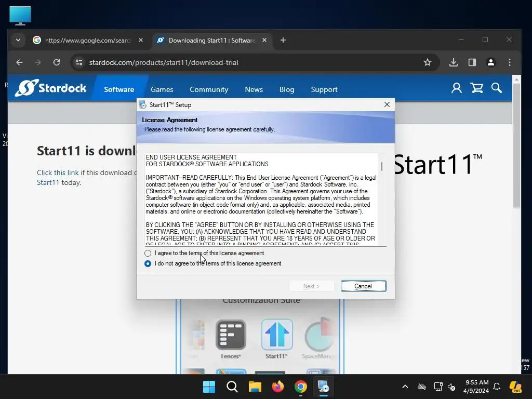Open File Explorer from taskbar
Image resolution: width=532 pixels, height=399 pixels.
point(255,387)
